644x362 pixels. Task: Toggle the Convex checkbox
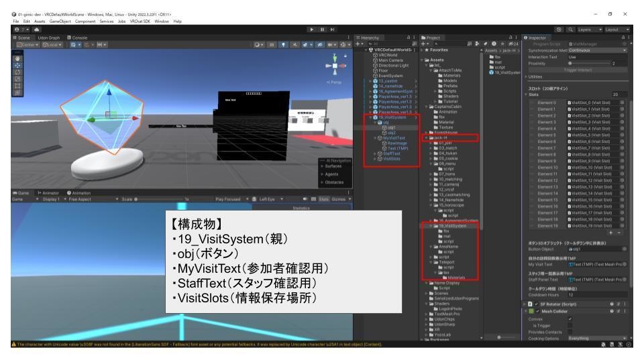click(570, 319)
